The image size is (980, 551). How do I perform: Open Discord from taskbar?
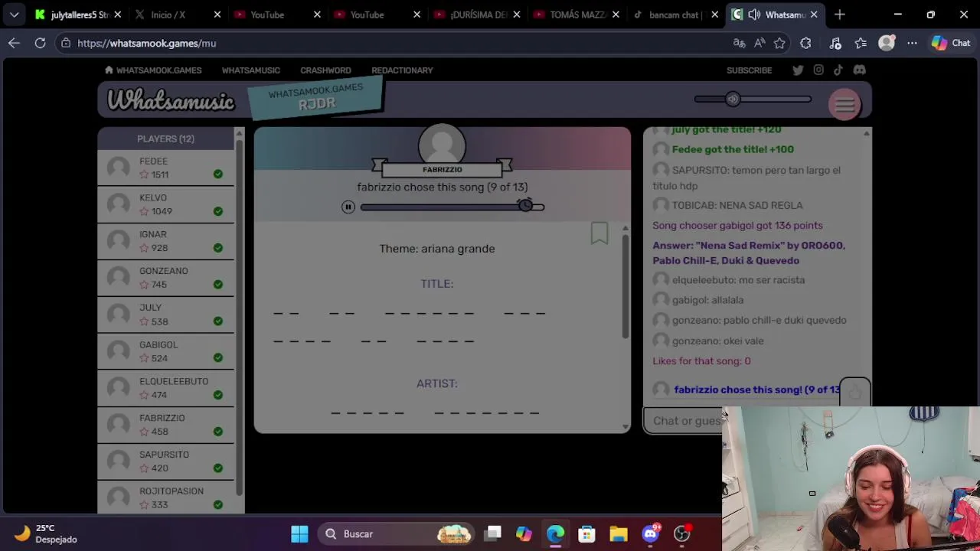[650, 534]
